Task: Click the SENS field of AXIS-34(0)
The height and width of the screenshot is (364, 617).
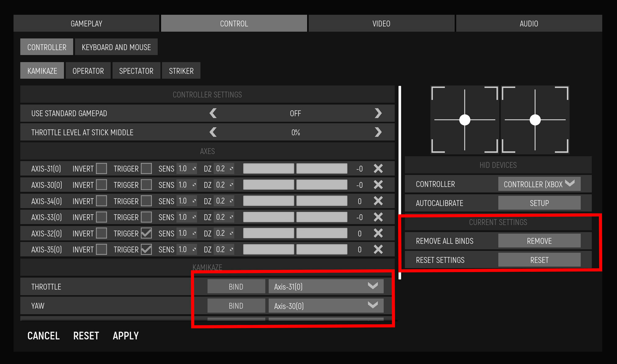Action: 187,201
